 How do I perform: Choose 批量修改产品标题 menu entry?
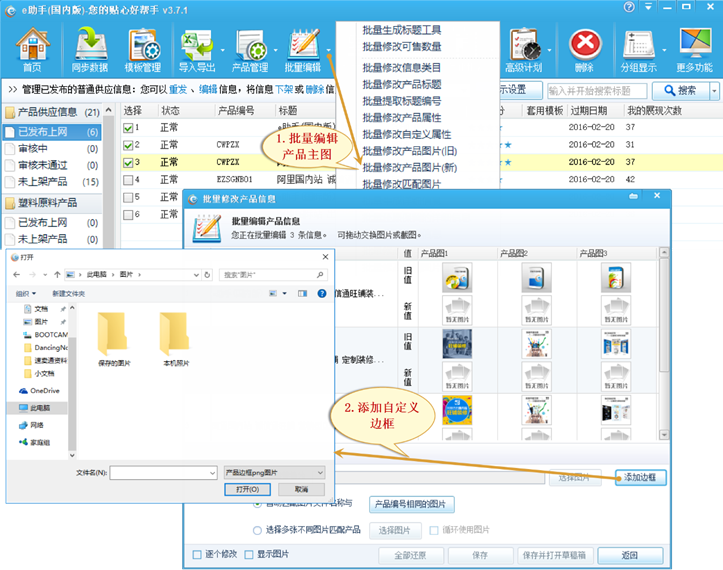[402, 84]
